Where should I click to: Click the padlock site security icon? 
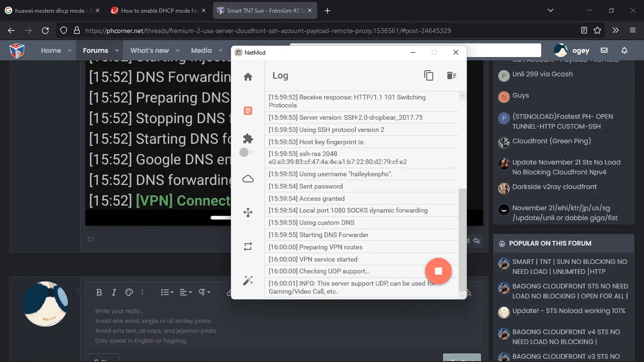pos(76,31)
